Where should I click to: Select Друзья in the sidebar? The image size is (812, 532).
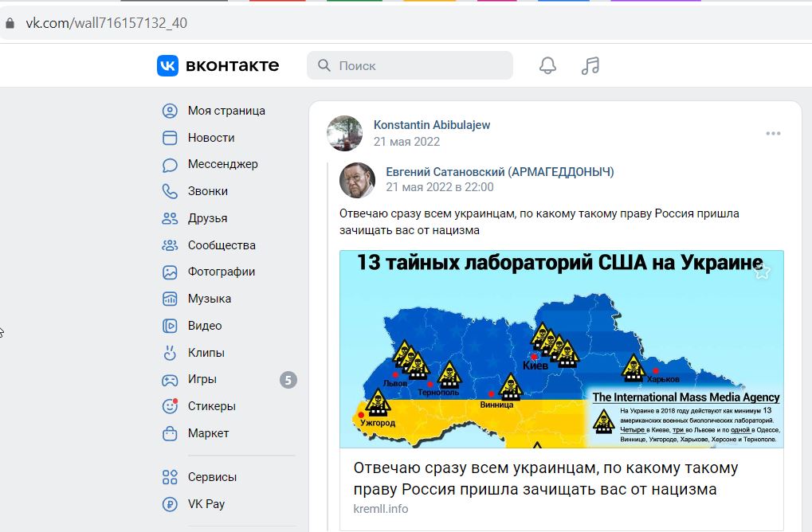pos(208,218)
